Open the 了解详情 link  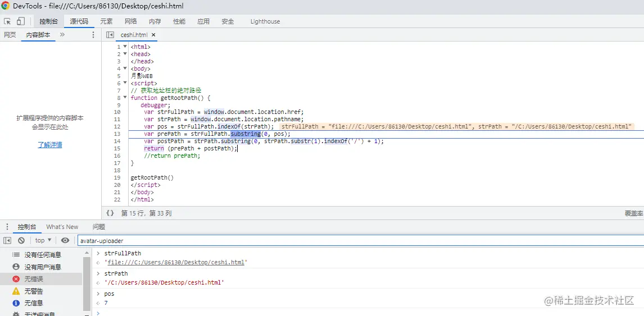tap(50, 145)
